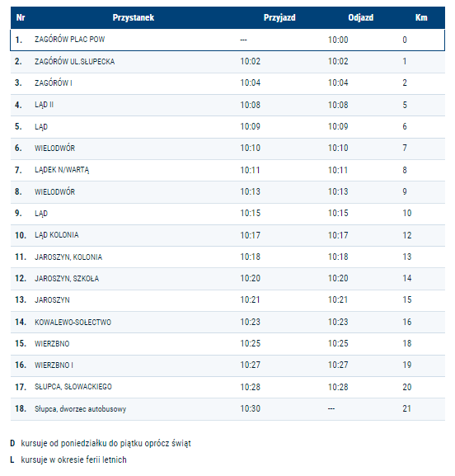Click the LĄD KOLONIA stop name
This screenshot has height=476, width=455.
pos(56,235)
